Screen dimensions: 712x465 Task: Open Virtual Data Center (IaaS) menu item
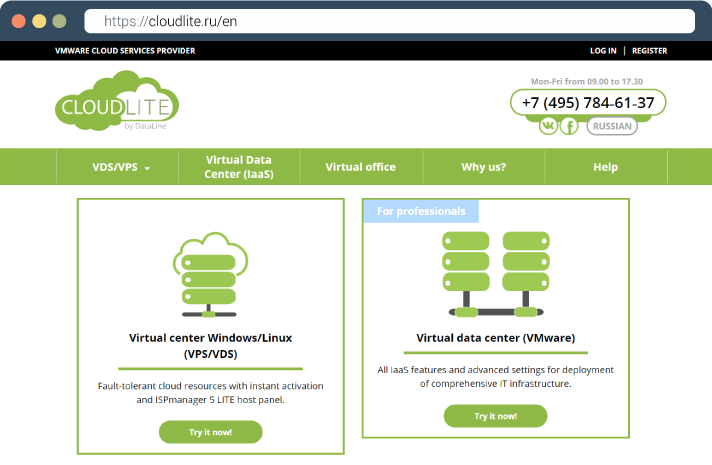(239, 167)
